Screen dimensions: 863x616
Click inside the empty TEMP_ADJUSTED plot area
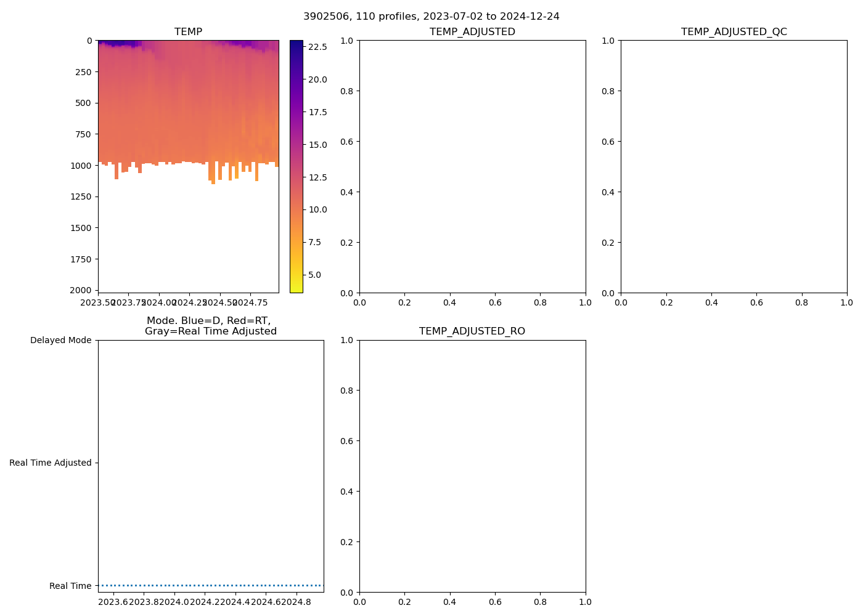[x=472, y=166]
